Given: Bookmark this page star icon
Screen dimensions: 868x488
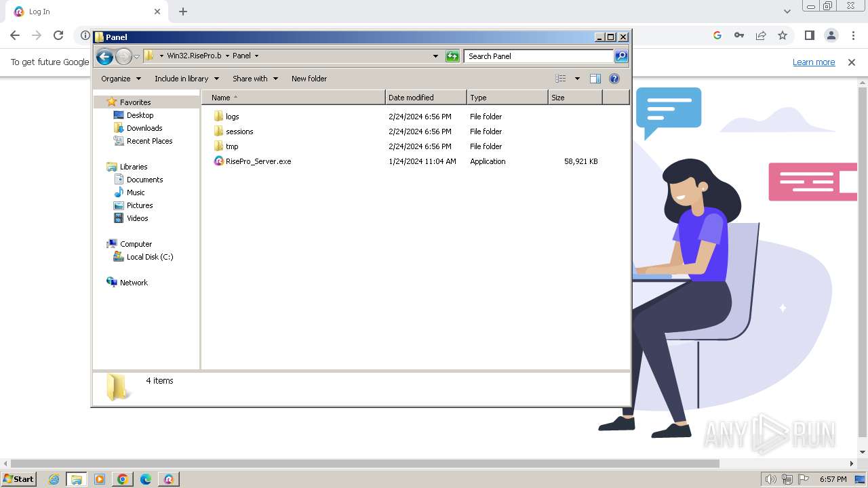Looking at the screenshot, I should tap(783, 35).
